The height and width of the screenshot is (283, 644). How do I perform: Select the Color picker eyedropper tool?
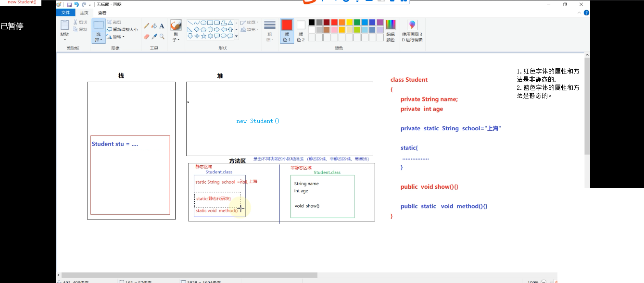coord(154,36)
